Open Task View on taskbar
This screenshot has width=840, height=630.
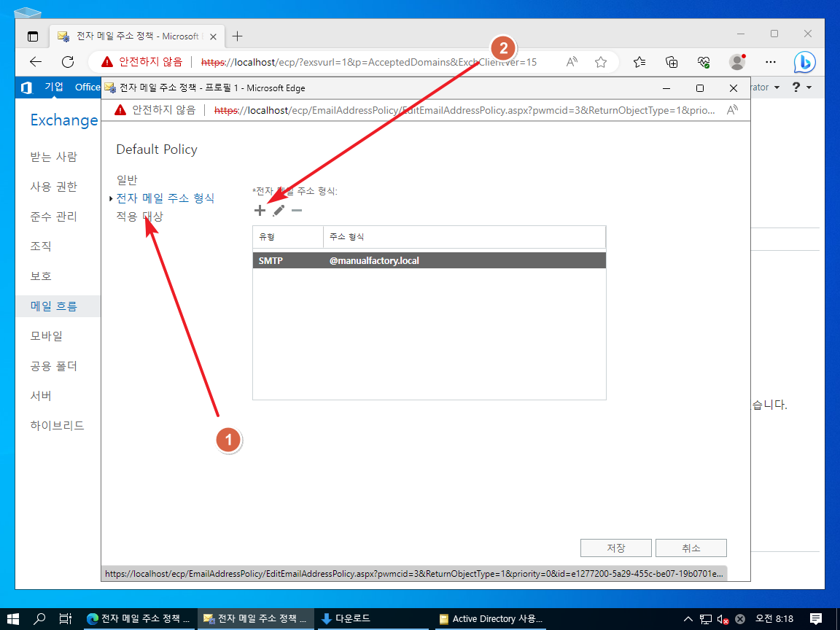click(66, 619)
